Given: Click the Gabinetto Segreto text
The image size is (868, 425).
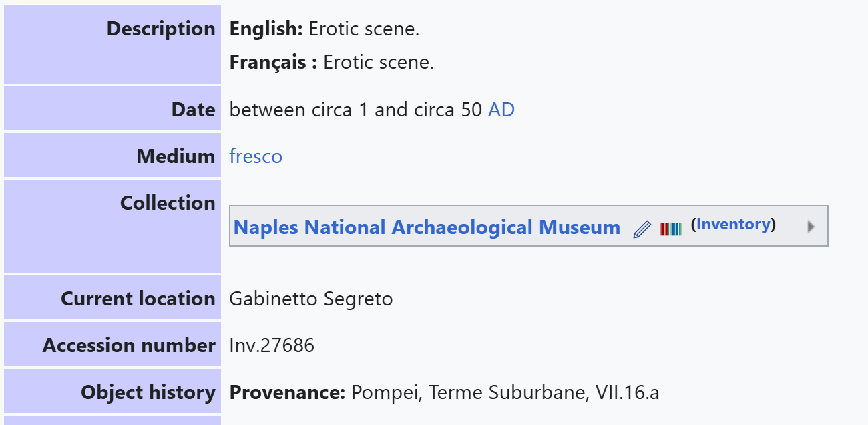Looking at the screenshot, I should (310, 299).
